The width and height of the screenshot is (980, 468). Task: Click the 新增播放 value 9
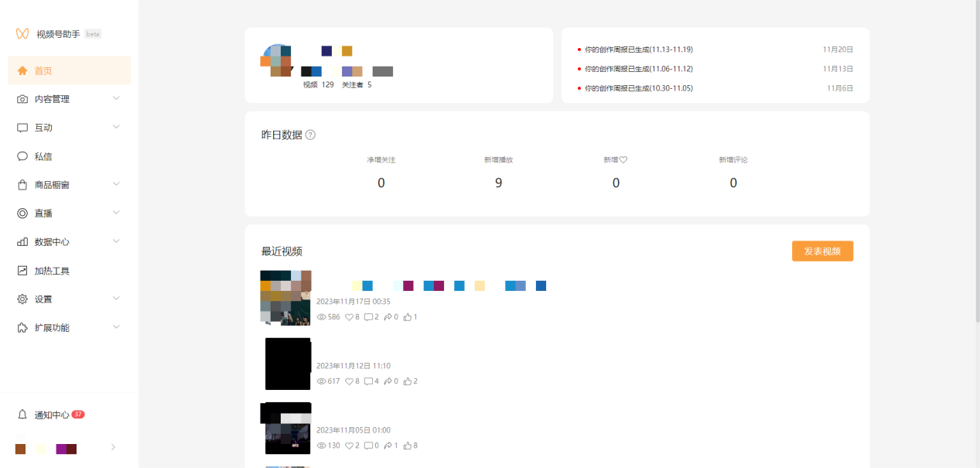(x=498, y=183)
